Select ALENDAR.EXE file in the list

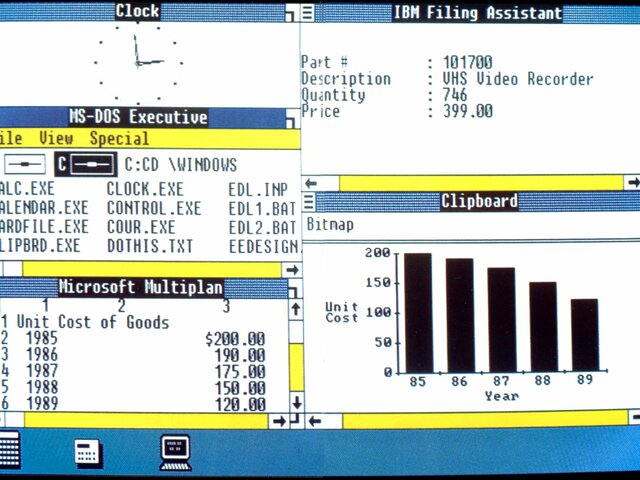coord(44,208)
